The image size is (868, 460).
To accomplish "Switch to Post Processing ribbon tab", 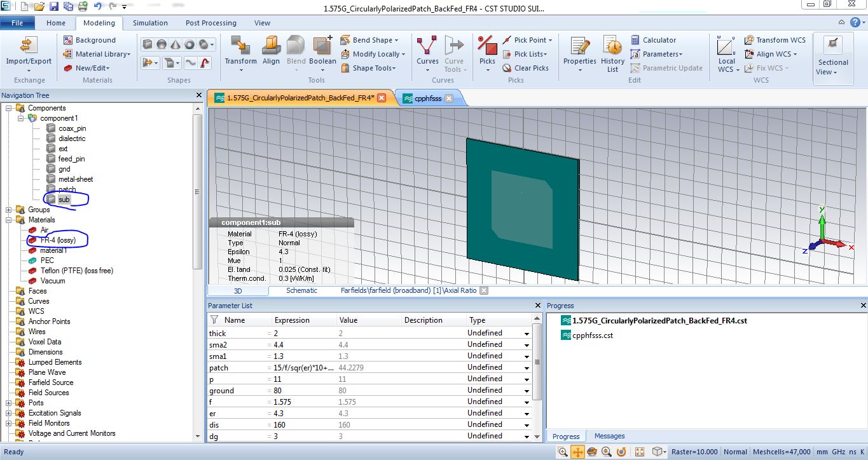I will tap(211, 23).
